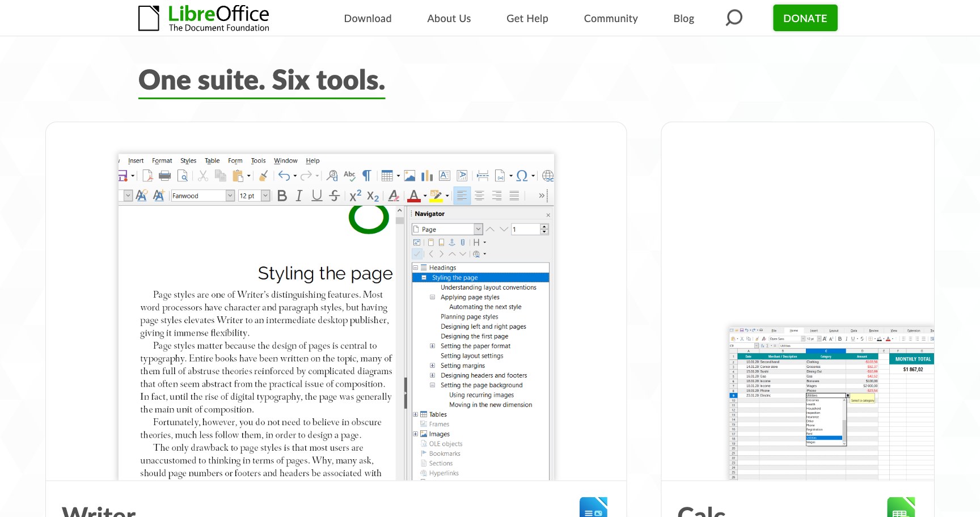The height and width of the screenshot is (517, 980).
Task: Expand the Tables node in Navigator
Action: tap(415, 414)
